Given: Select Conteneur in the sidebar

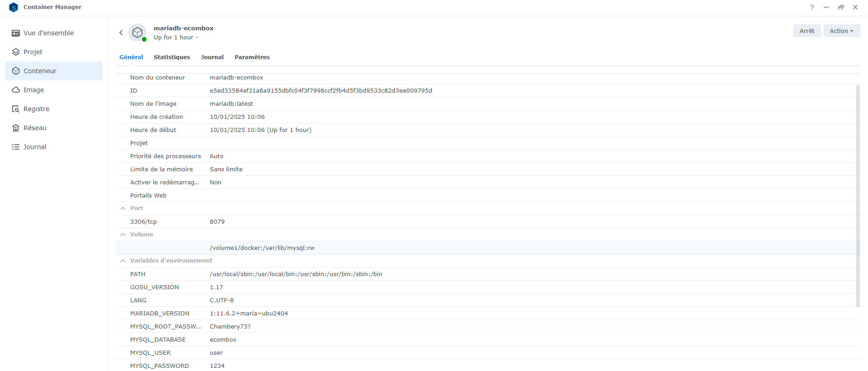Looking at the screenshot, I should [54, 71].
